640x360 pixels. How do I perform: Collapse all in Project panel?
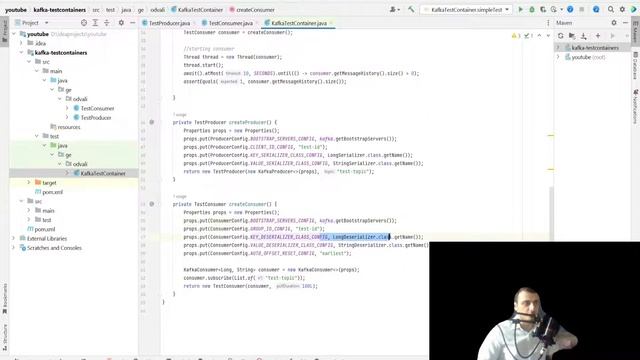tap(107, 23)
